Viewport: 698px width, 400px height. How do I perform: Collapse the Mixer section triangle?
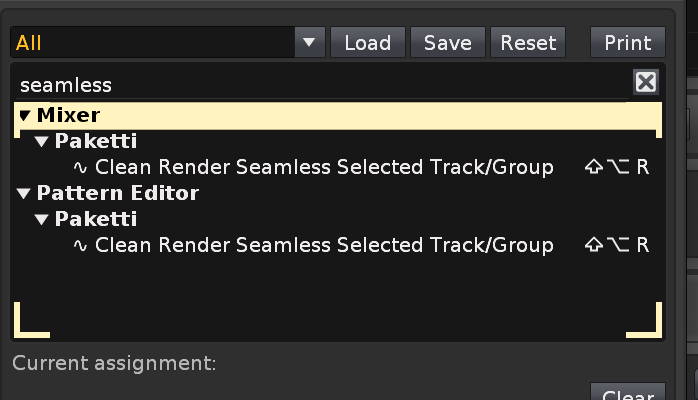(x=25, y=116)
